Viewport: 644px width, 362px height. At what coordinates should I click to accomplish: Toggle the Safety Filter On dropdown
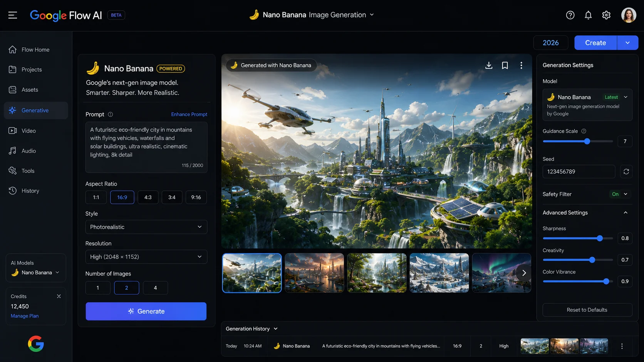[620, 194]
